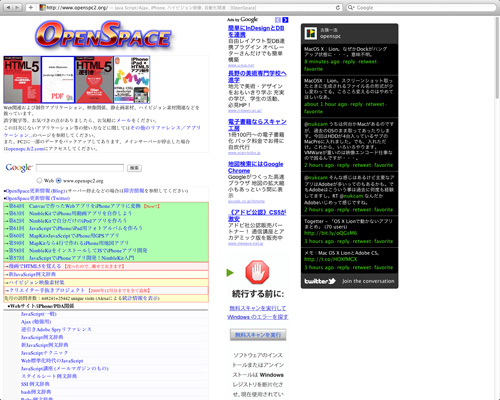Screen dimensions: 500x400
Task: Click the Google logo beside search box
Action: click(x=19, y=168)
